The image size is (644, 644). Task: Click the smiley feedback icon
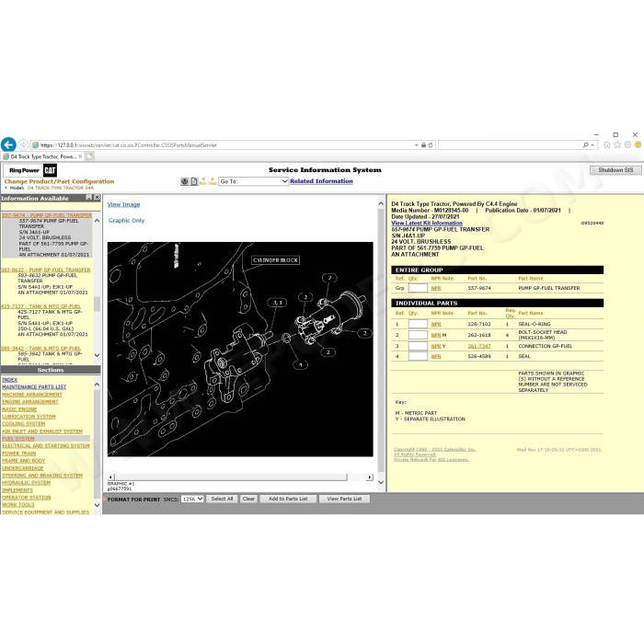[638, 144]
